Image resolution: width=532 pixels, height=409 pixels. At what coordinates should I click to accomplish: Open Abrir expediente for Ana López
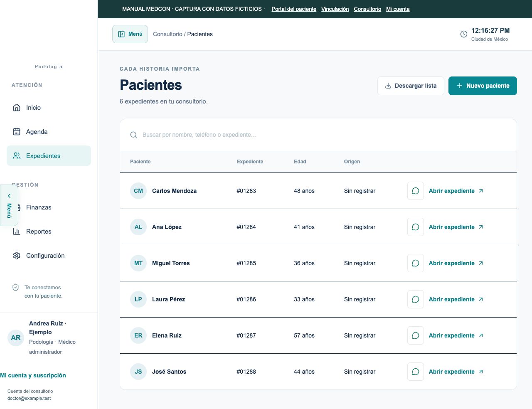pos(456,227)
